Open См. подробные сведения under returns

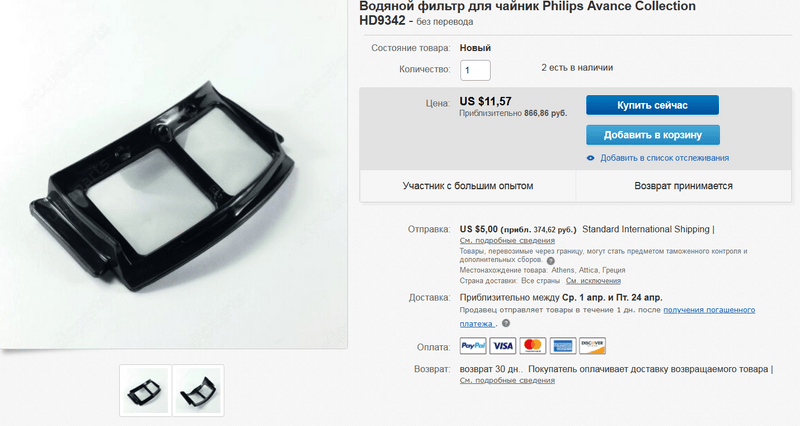coord(507,380)
